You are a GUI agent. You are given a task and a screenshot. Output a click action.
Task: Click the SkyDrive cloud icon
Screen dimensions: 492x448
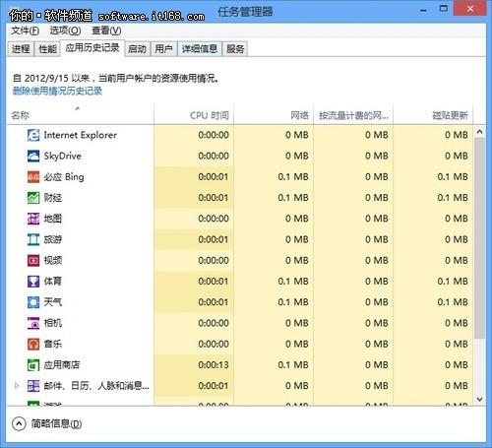pyautogui.click(x=33, y=156)
